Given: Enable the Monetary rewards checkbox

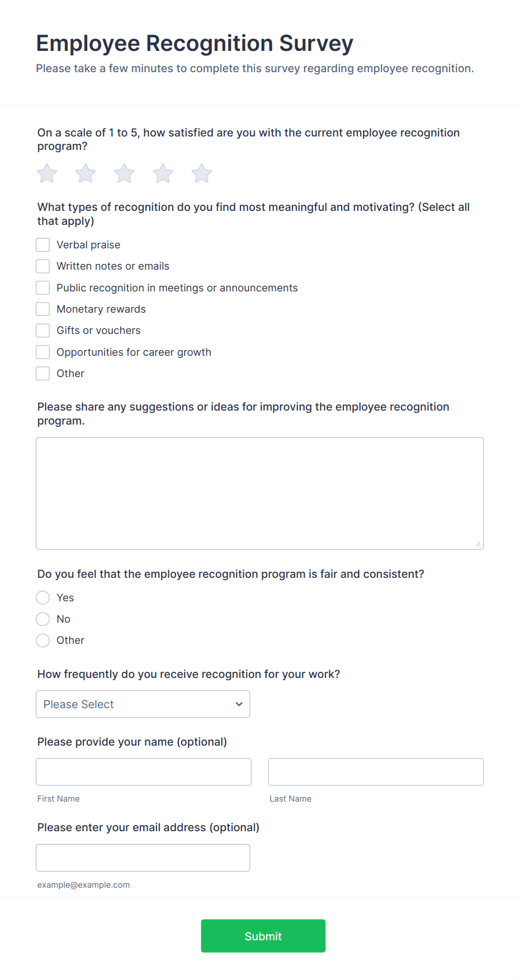Looking at the screenshot, I should [43, 309].
